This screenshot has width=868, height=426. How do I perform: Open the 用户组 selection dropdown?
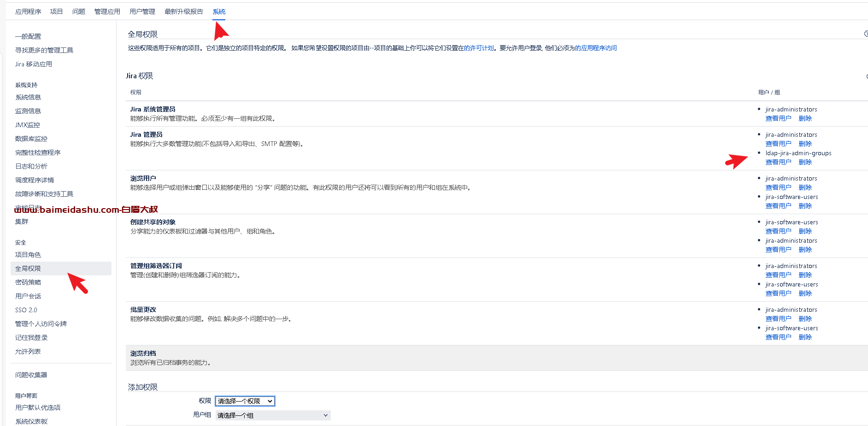tap(273, 415)
